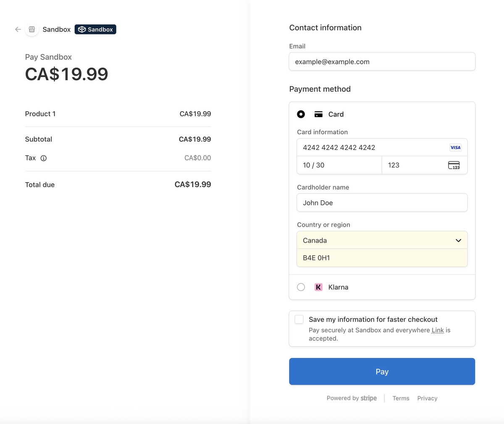The height and width of the screenshot is (424, 504).
Task: Click the Tax info icon
Action: click(x=44, y=158)
